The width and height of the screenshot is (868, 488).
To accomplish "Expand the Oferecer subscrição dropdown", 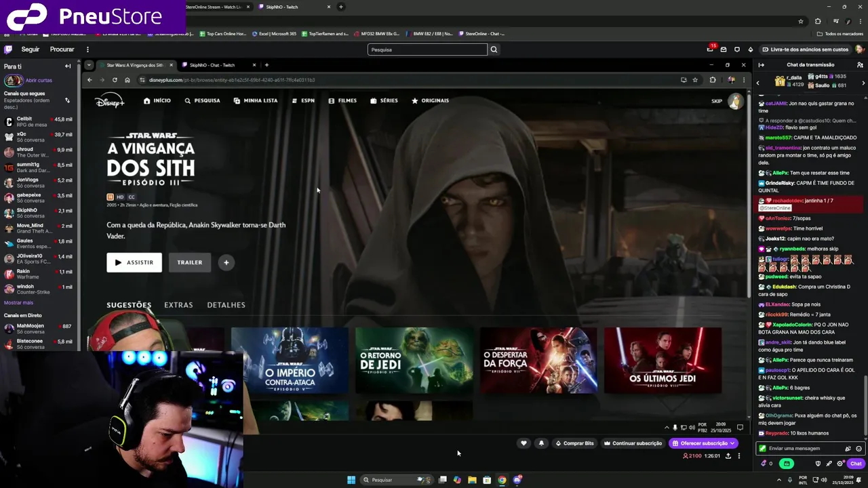I will 732,443.
